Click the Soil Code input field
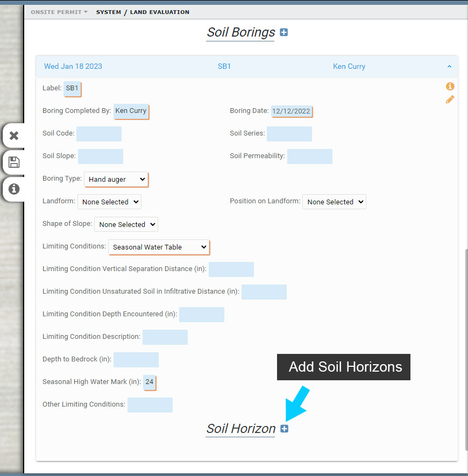The height and width of the screenshot is (476, 468). coord(99,134)
